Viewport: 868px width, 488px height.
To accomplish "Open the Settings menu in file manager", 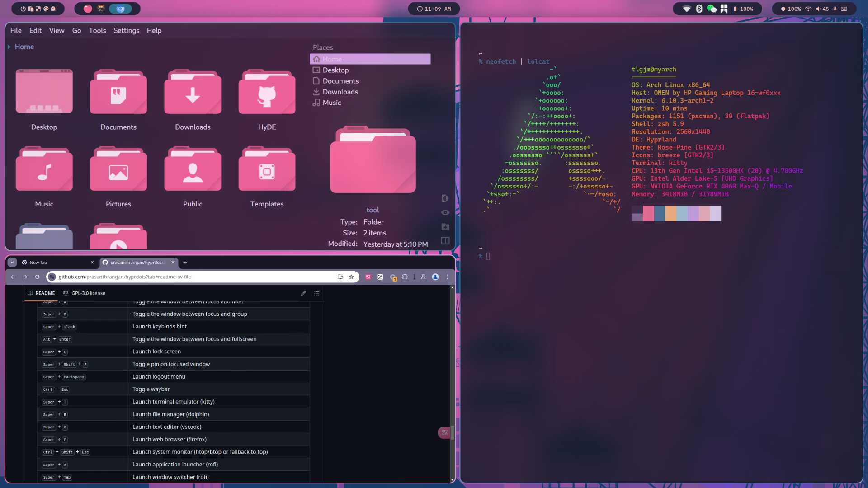I will point(126,30).
